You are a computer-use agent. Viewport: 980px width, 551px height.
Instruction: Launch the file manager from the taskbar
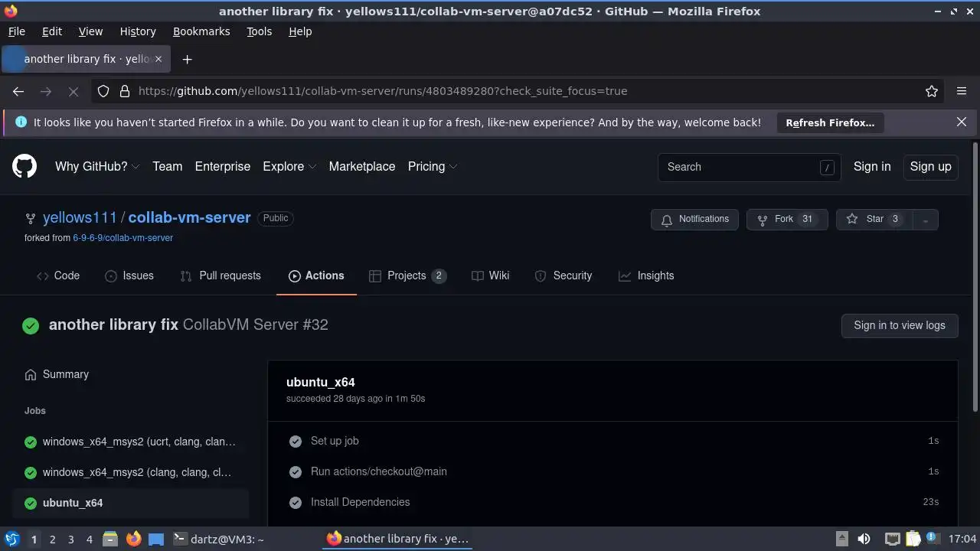[x=110, y=539]
